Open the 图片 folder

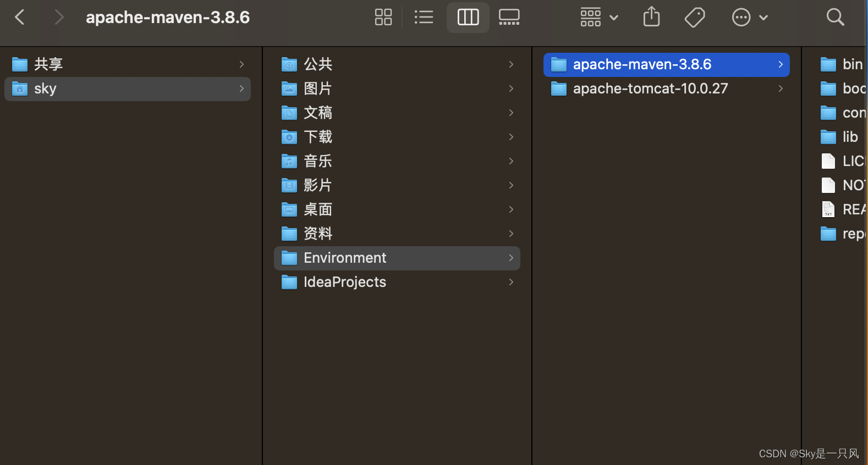point(397,88)
